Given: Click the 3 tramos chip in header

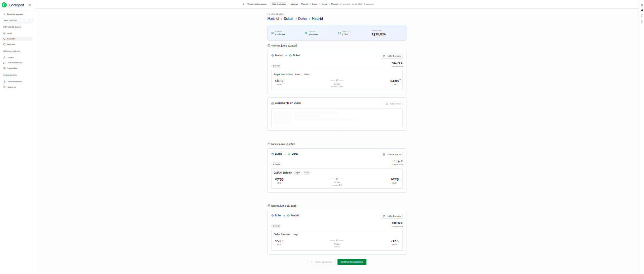Looking at the screenshot, I should click(294, 4).
